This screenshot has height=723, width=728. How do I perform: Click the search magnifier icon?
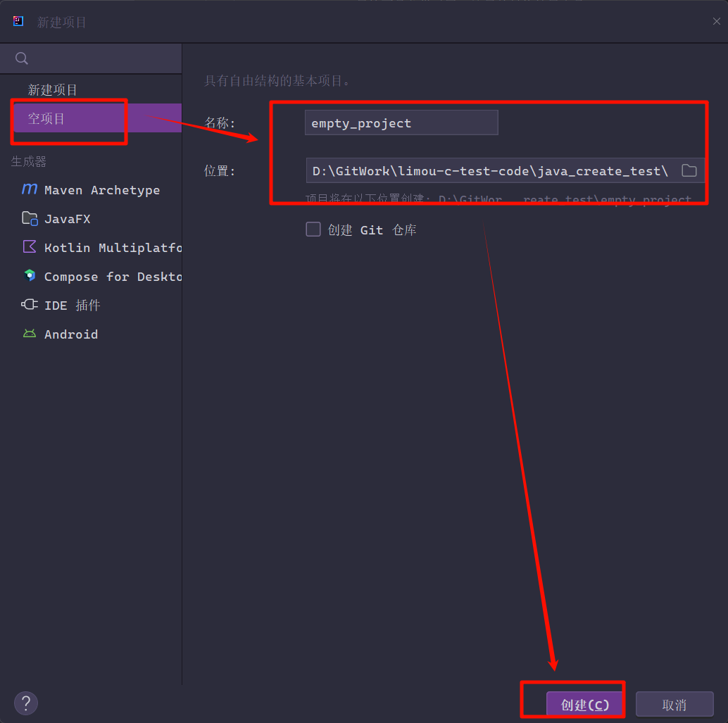point(22,58)
